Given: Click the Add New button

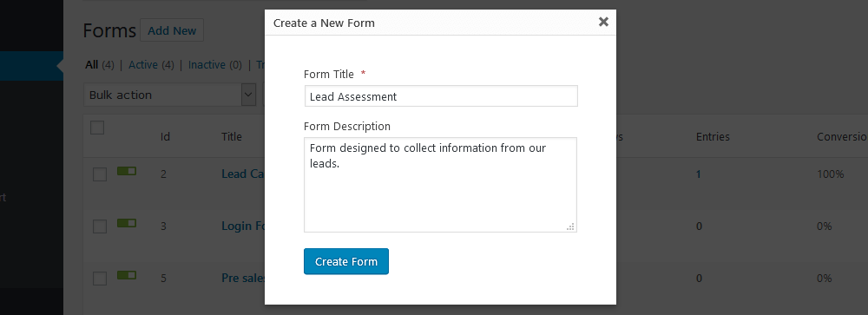Looking at the screenshot, I should tap(172, 30).
